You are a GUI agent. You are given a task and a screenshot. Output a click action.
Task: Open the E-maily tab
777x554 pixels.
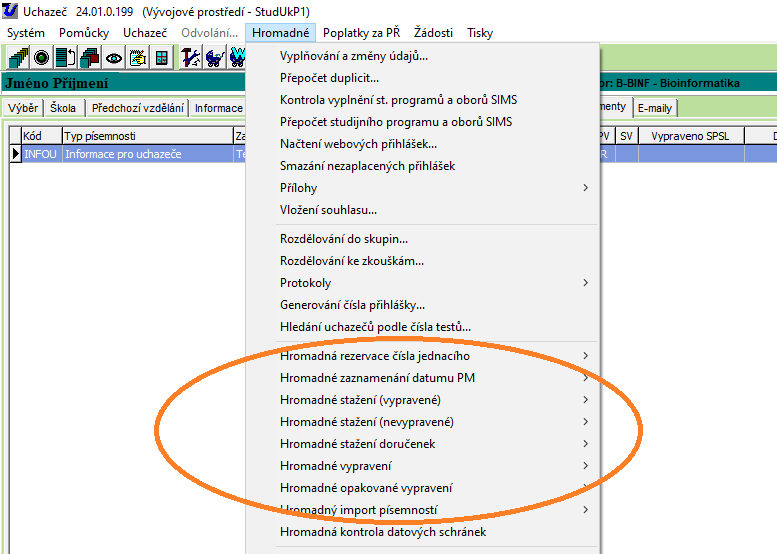pyautogui.click(x=655, y=108)
